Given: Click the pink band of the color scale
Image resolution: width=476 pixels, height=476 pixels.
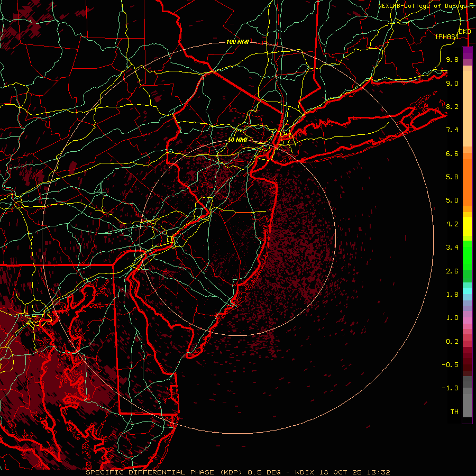Looking at the screenshot, I should pyautogui.click(x=467, y=321).
